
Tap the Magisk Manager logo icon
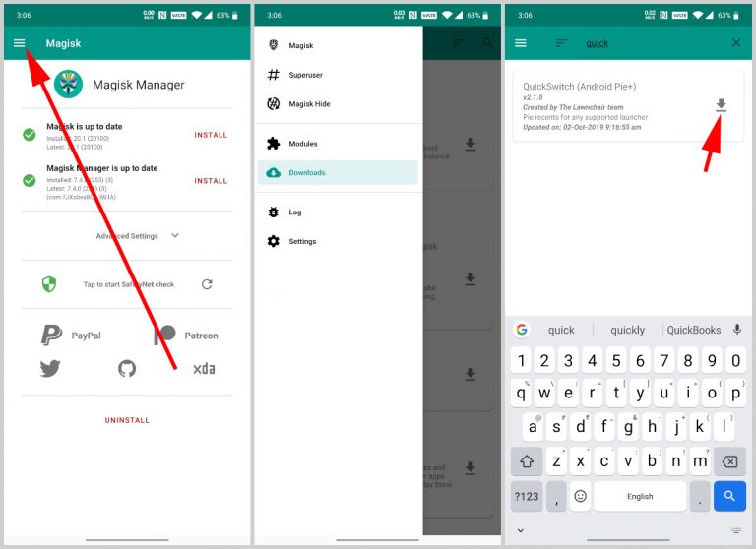click(68, 85)
